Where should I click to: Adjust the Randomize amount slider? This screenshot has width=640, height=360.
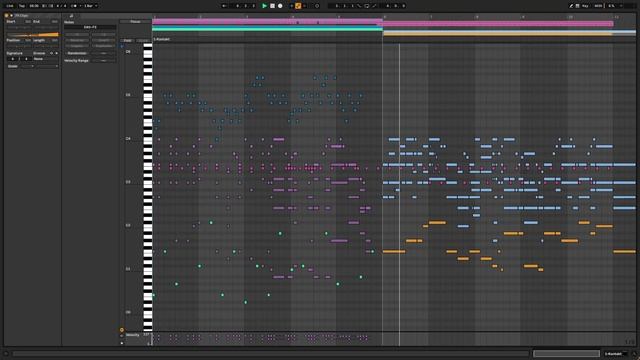point(103,53)
